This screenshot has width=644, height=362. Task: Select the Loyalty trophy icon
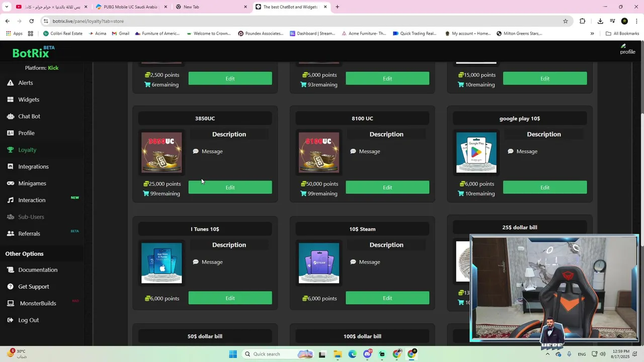pos(10,150)
